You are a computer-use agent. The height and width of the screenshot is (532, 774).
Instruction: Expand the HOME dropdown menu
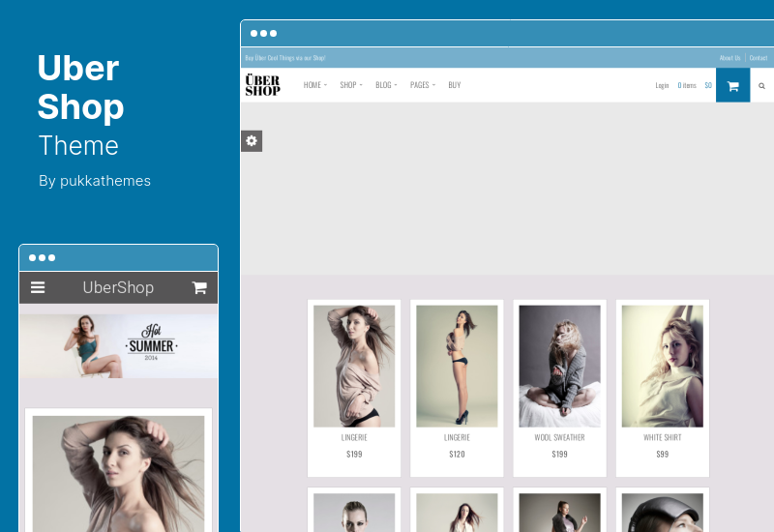[x=315, y=85]
